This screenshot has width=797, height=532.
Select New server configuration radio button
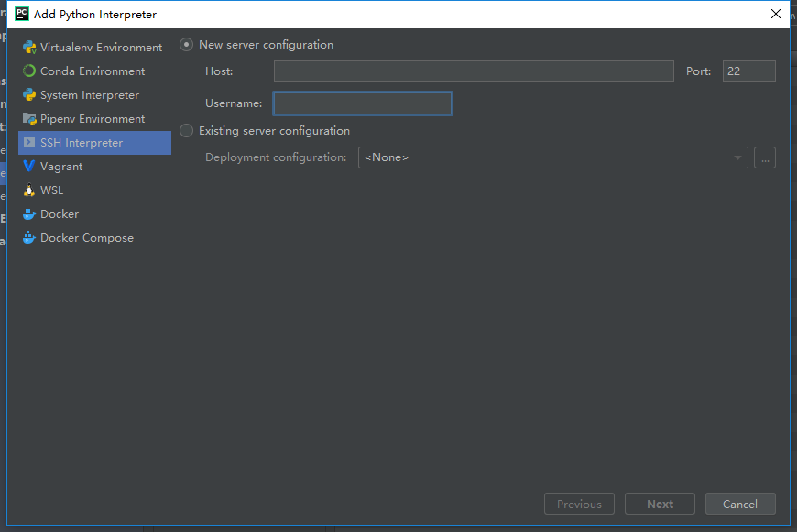(x=187, y=45)
